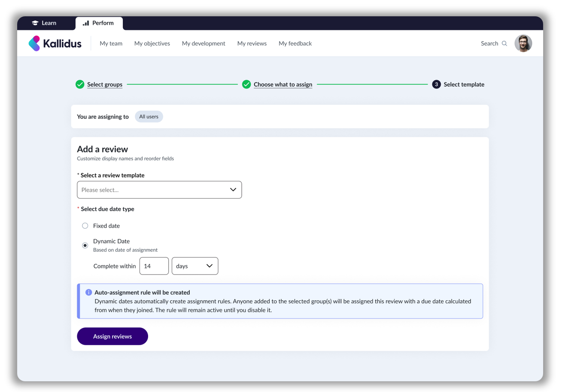Expand the days unit dropdown

194,266
